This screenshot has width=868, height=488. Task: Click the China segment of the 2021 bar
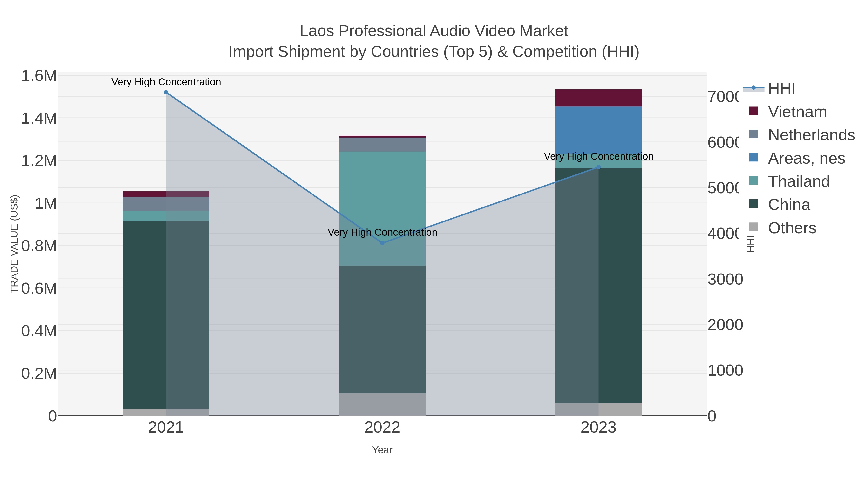166,315
